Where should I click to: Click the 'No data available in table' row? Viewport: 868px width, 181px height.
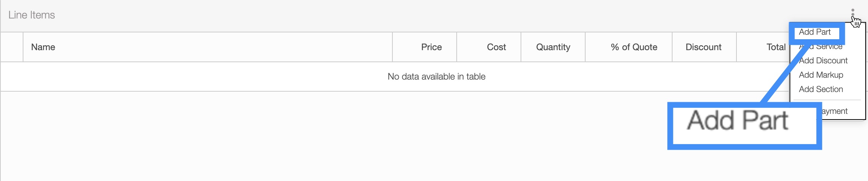436,77
